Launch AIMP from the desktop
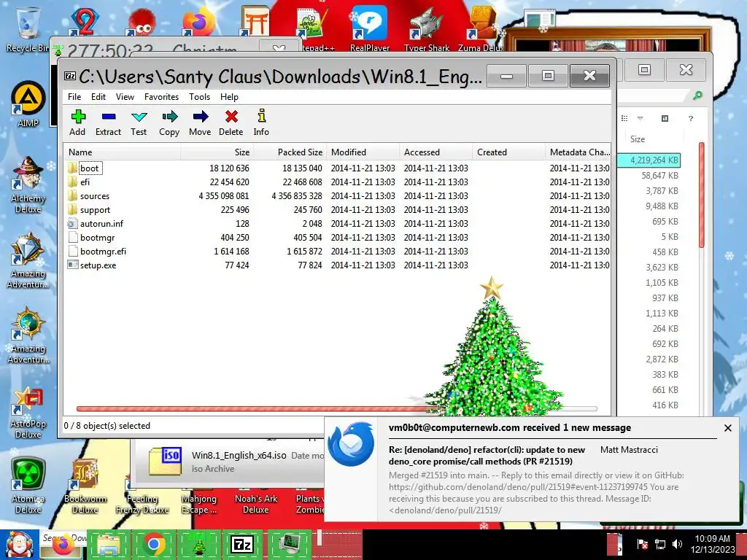This screenshot has height=560, width=747. (28, 104)
